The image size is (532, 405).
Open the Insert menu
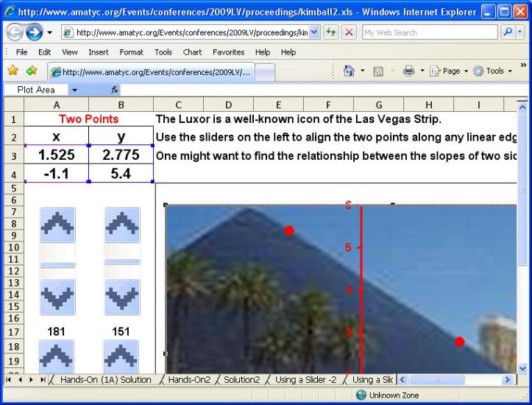coord(99,52)
